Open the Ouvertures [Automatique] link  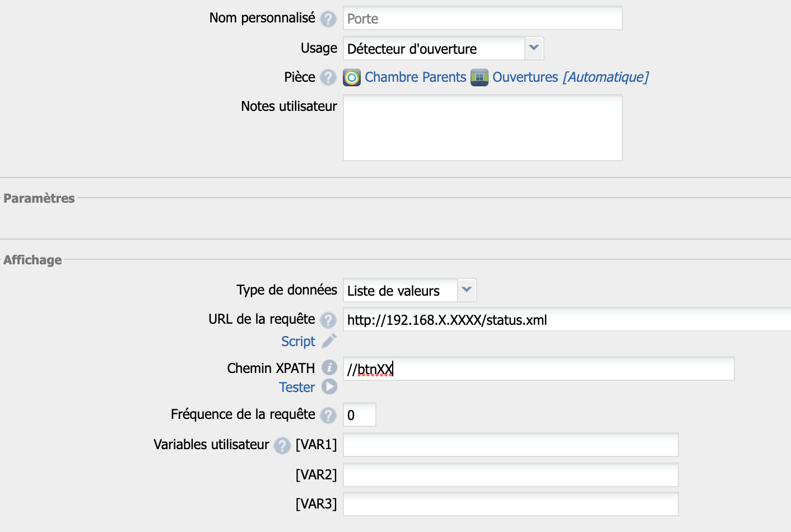[570, 77]
